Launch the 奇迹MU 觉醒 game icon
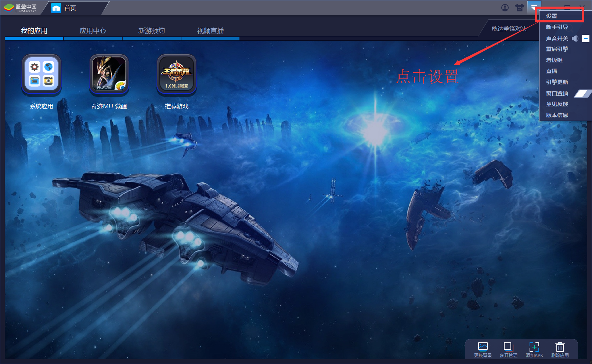This screenshot has width=592, height=364. click(109, 74)
